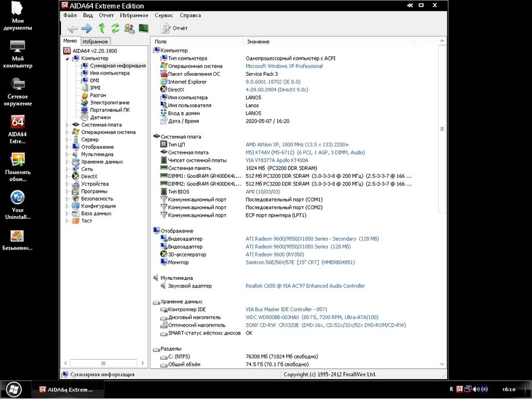This screenshot has width=532, height=399.
Task: Open the AMD Athlon XP processor link
Action: (297, 145)
